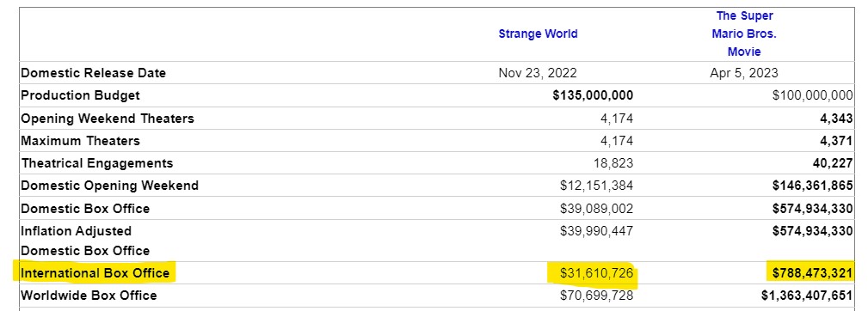Open The Super Mario Bros. Movie link
Image resolution: width=868 pixels, height=311 pixels.
tap(744, 34)
